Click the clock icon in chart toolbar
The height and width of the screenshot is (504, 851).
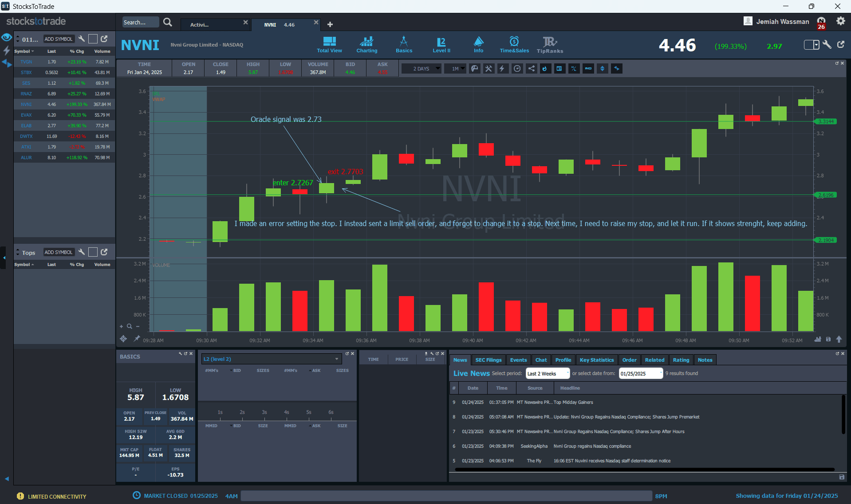517,69
